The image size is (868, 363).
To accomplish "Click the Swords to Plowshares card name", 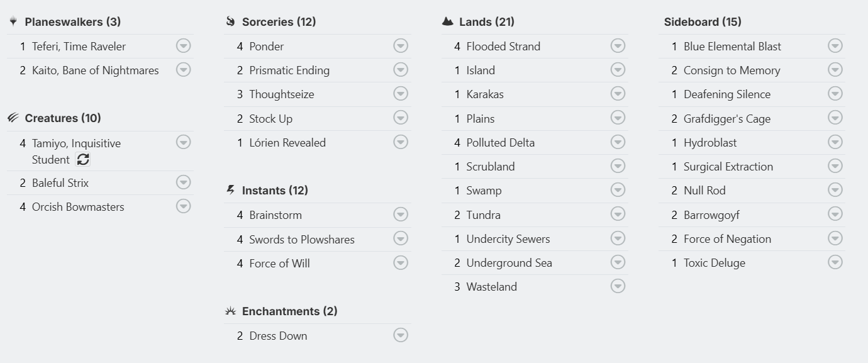I will [x=302, y=240].
